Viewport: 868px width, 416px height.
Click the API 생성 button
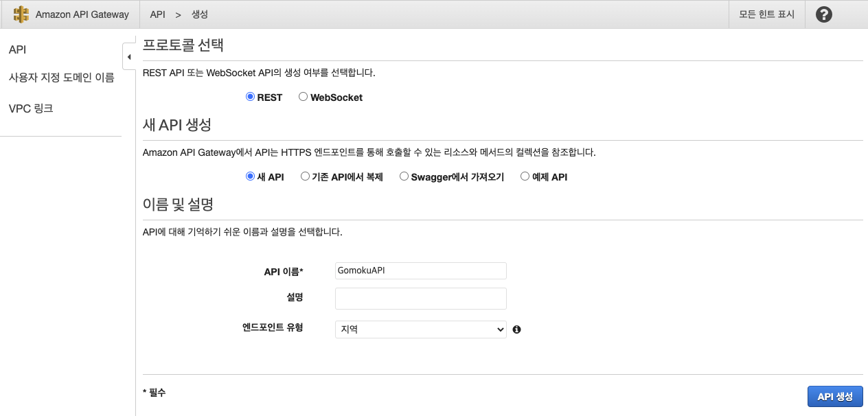(x=835, y=397)
